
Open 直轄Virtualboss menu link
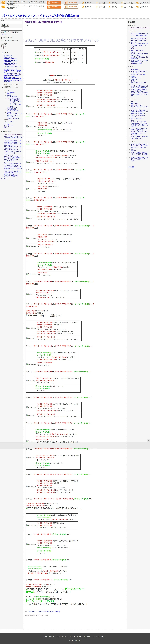click(10, 77)
